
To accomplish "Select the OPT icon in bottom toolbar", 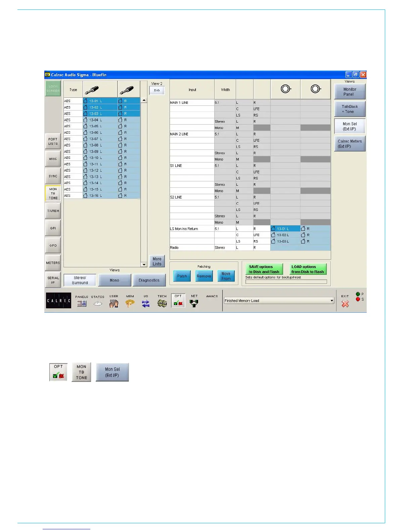I will (178, 301).
